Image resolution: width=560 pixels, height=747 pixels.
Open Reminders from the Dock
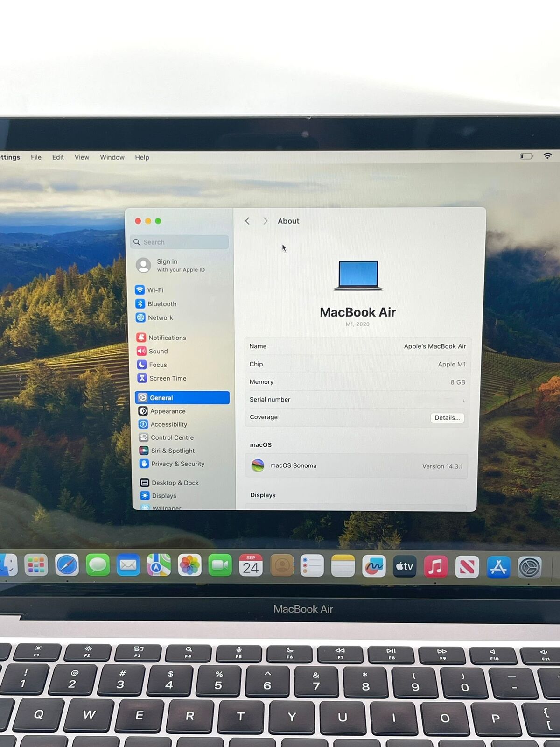tap(312, 566)
